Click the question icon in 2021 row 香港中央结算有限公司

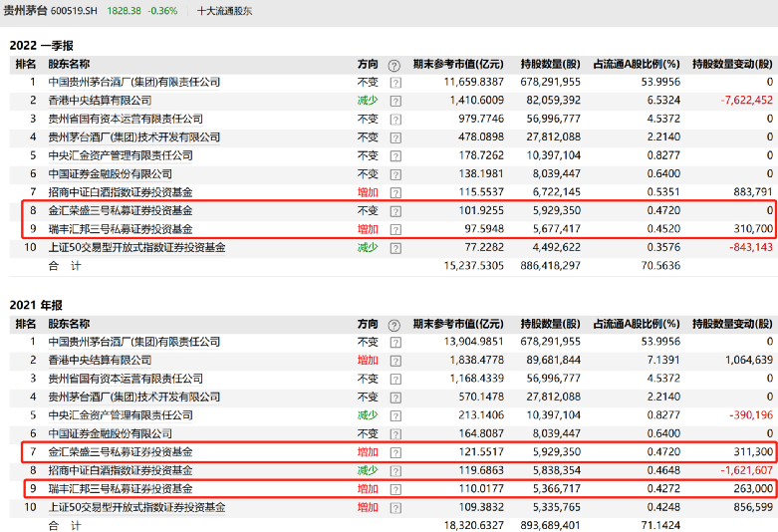(x=395, y=361)
